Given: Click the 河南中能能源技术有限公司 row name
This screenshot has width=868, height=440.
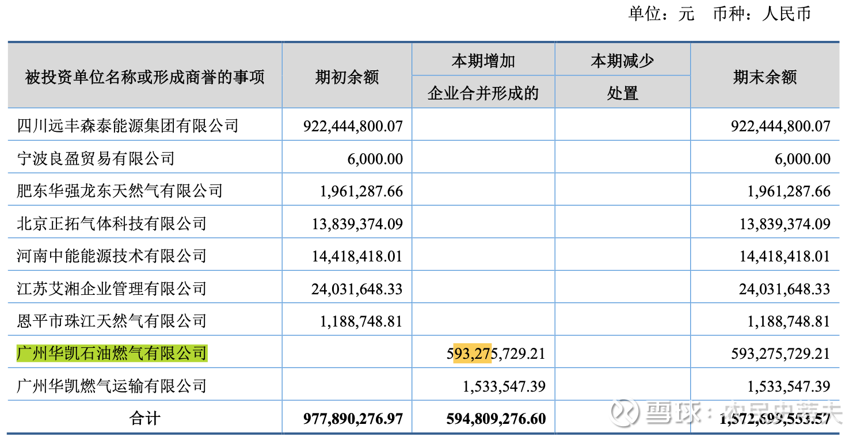Looking at the screenshot, I should tap(112, 256).
